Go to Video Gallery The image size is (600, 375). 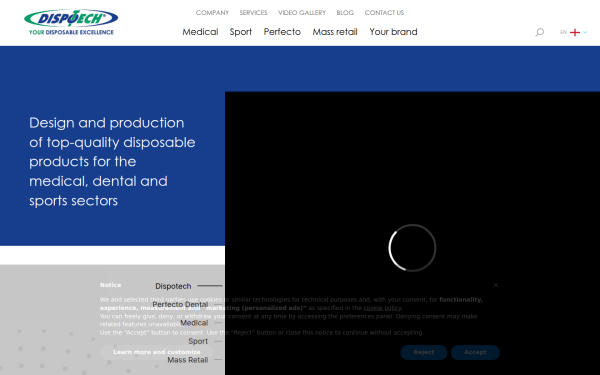tap(302, 13)
